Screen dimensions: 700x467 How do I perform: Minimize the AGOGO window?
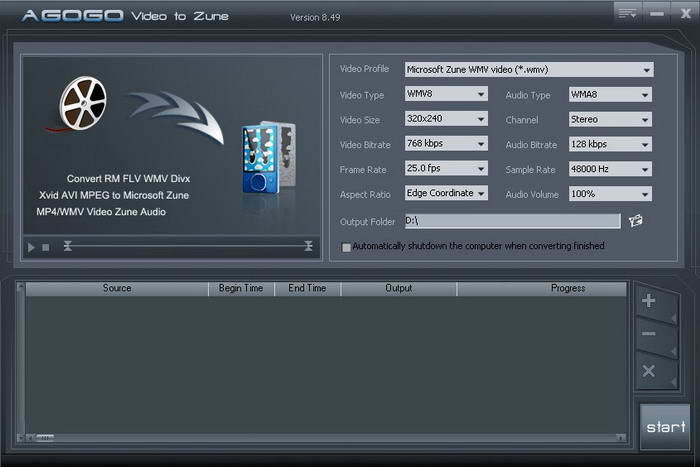656,14
